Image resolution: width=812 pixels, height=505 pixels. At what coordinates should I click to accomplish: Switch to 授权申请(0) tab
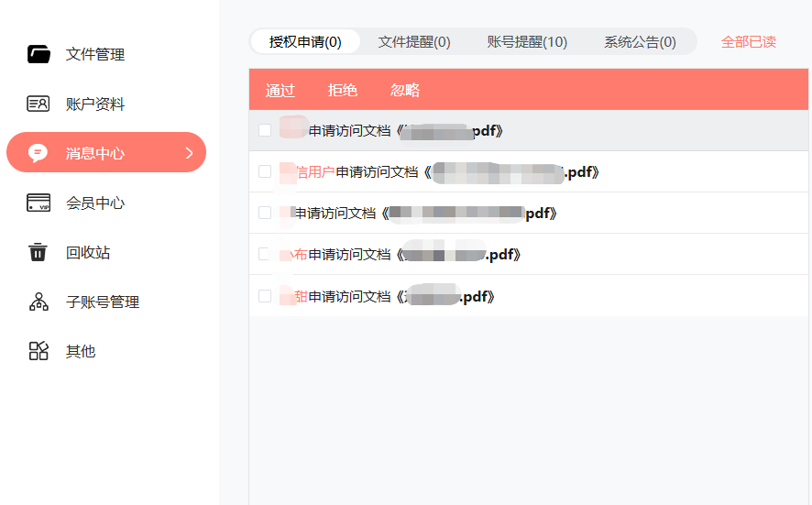(305, 41)
